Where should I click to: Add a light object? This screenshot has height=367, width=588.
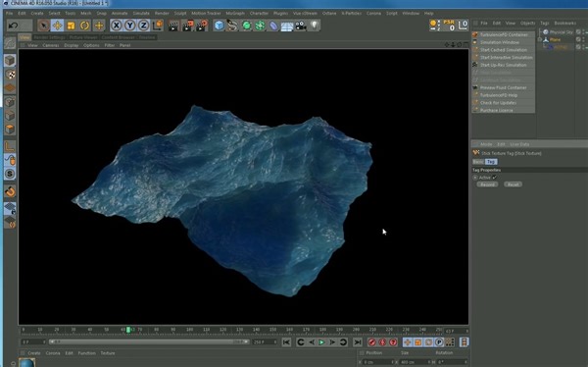coord(315,26)
